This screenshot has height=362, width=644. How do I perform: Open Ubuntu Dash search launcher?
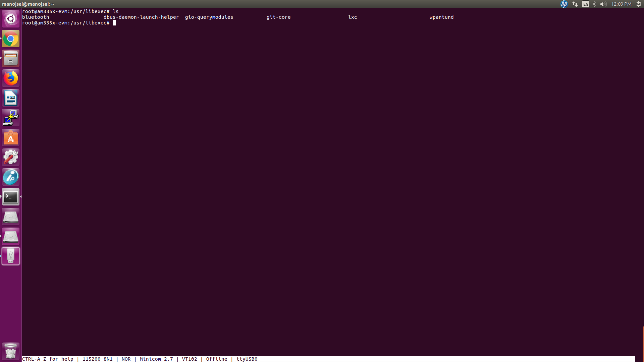(x=11, y=19)
